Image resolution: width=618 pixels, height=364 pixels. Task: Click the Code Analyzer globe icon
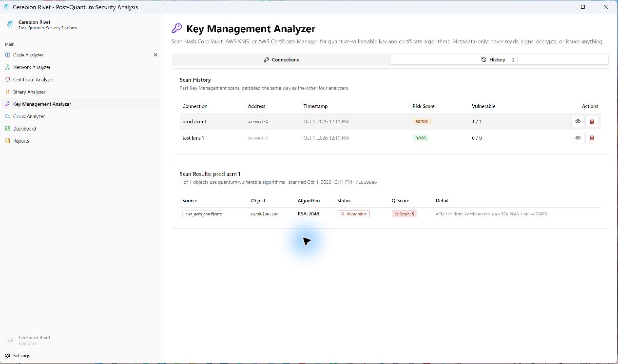(7, 55)
